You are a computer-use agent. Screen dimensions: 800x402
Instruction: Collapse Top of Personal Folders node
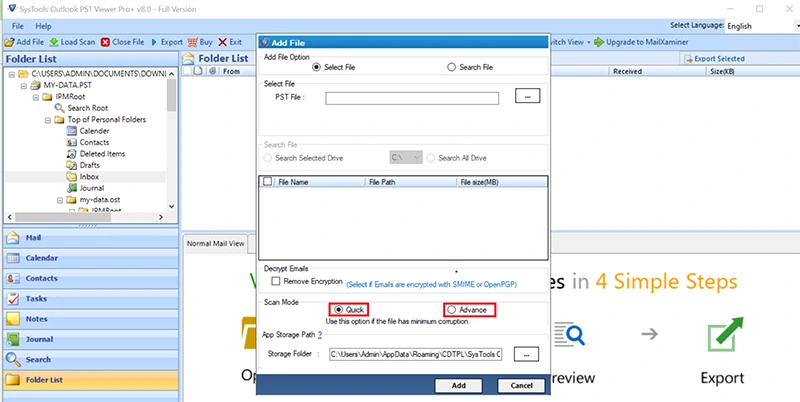point(47,120)
